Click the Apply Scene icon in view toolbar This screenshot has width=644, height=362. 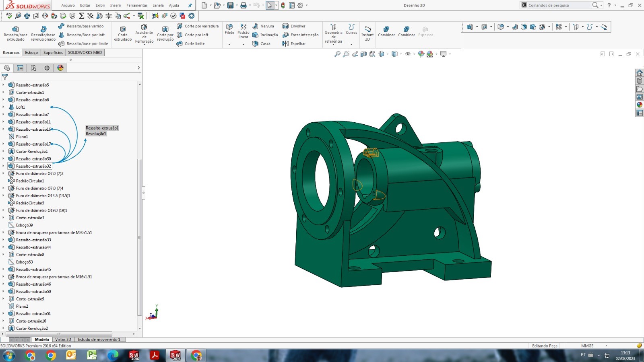coord(430,54)
